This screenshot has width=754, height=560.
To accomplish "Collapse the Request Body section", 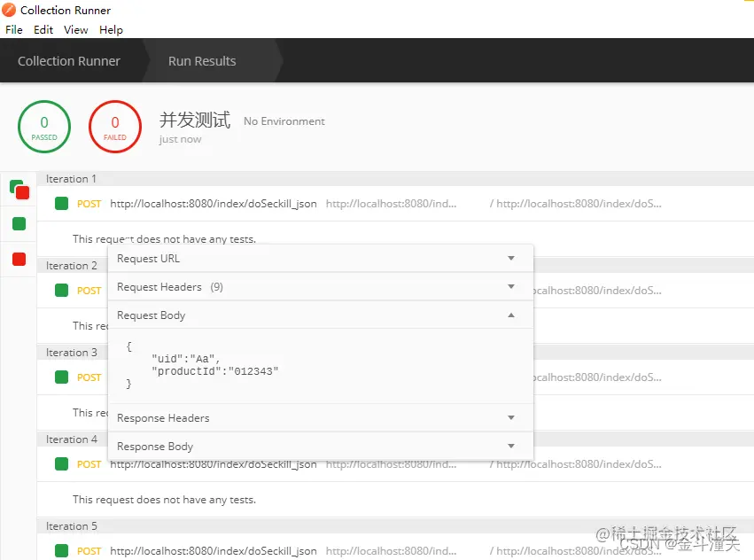I will tap(321, 315).
